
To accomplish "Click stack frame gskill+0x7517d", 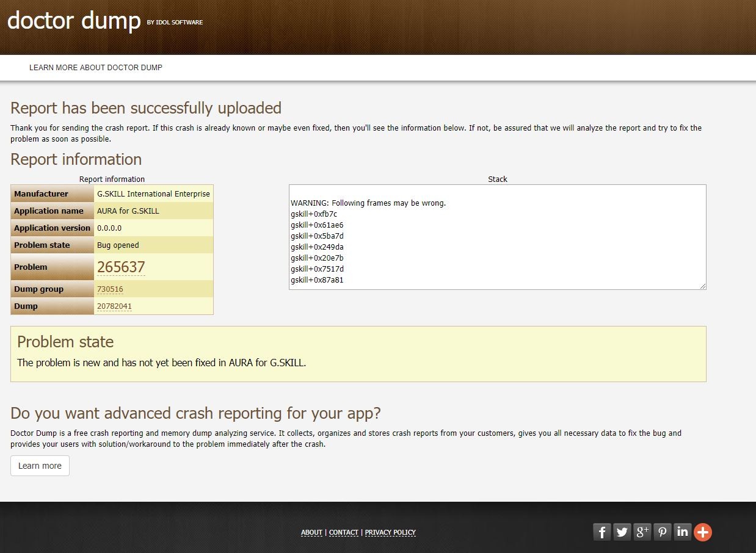I will click(318, 269).
